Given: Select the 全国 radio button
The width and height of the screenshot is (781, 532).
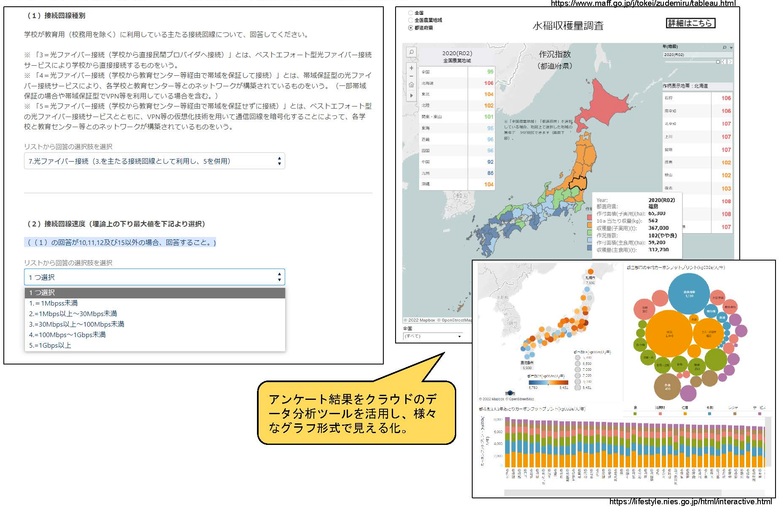Looking at the screenshot, I should 410,13.
